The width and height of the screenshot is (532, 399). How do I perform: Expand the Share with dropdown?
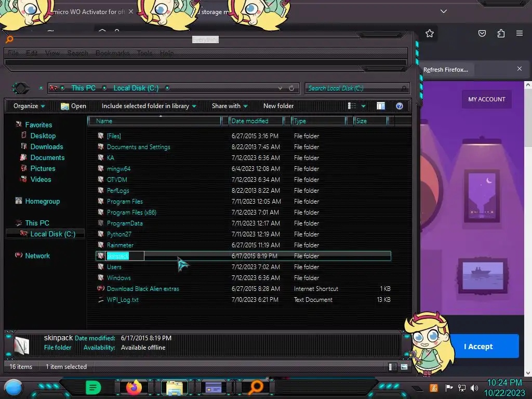pos(230,106)
